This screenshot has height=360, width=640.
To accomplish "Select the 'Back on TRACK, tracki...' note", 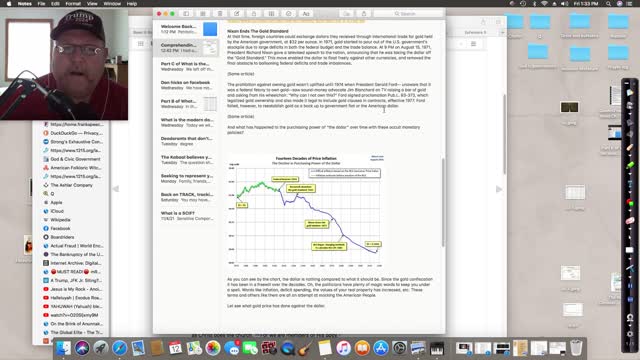I will (x=188, y=197).
